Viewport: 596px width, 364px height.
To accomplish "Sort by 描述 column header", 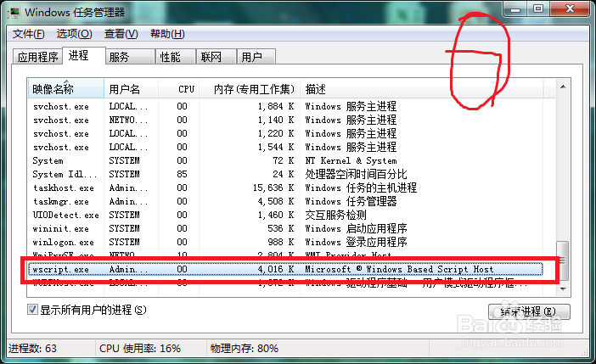I will coord(422,89).
